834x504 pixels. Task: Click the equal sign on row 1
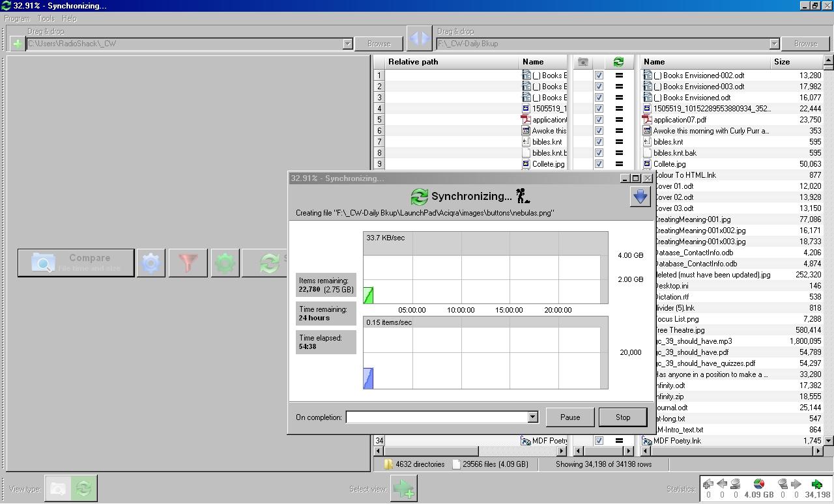click(x=619, y=76)
